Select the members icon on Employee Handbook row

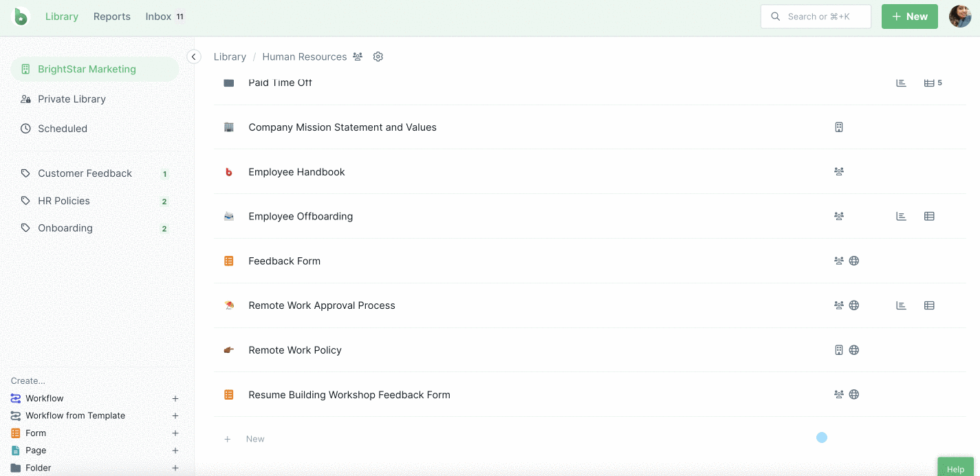839,171
